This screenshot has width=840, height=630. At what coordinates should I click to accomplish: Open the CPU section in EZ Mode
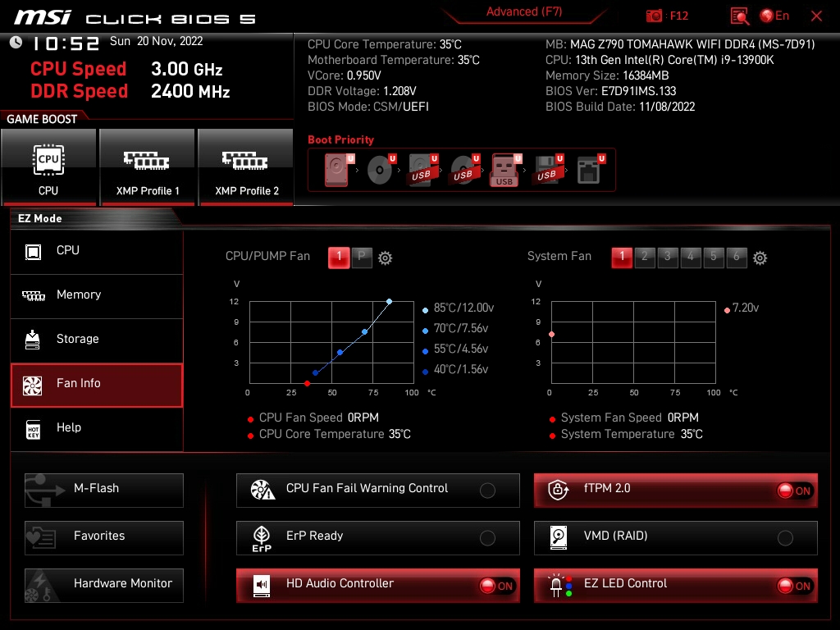pyautogui.click(x=97, y=251)
